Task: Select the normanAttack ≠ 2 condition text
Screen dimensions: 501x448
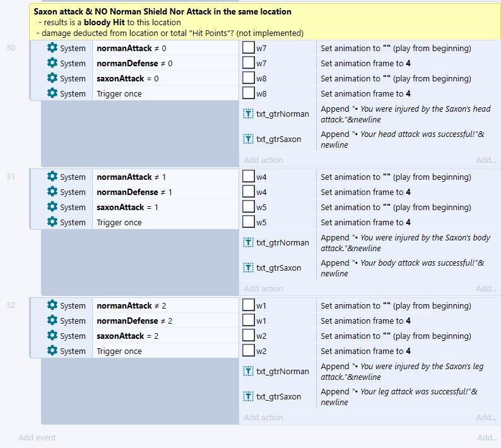Action: coord(131,306)
